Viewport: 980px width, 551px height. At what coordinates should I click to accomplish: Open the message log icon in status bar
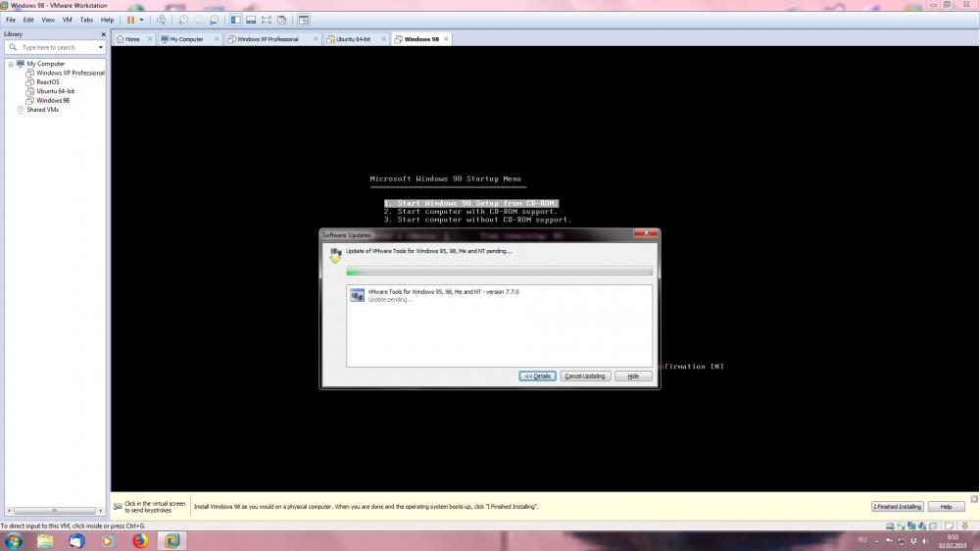[x=949, y=526]
